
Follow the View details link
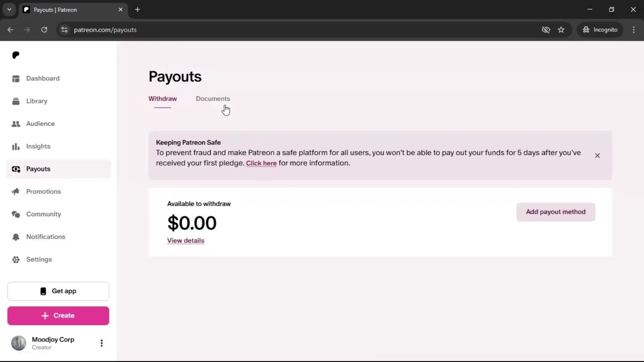coord(186,241)
